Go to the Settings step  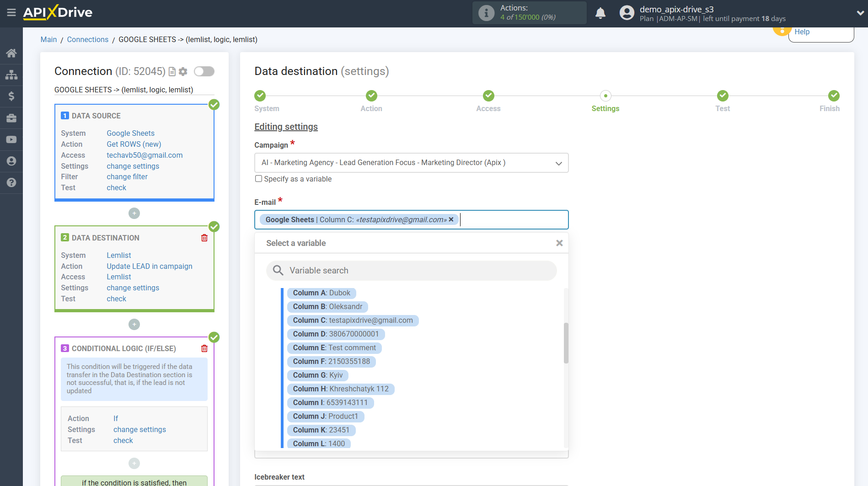click(x=605, y=96)
